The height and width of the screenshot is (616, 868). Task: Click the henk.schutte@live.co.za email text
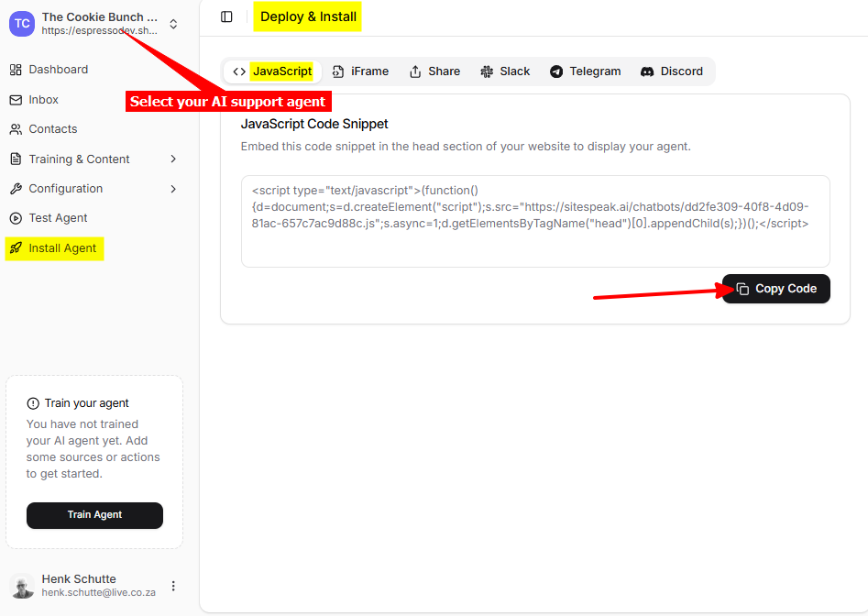pyautogui.click(x=99, y=593)
